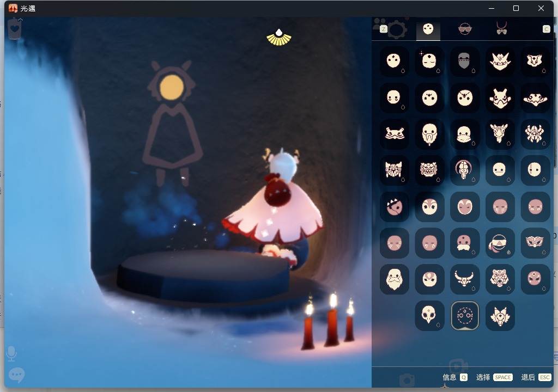Select the ornate square tribal mask
The width and height of the screenshot is (558, 392).
[x=394, y=170]
